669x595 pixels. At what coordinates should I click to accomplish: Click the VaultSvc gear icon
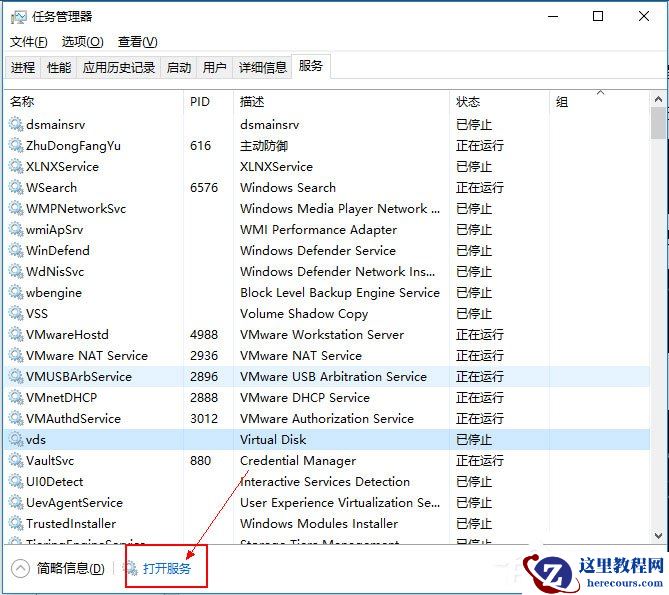pyautogui.click(x=16, y=460)
